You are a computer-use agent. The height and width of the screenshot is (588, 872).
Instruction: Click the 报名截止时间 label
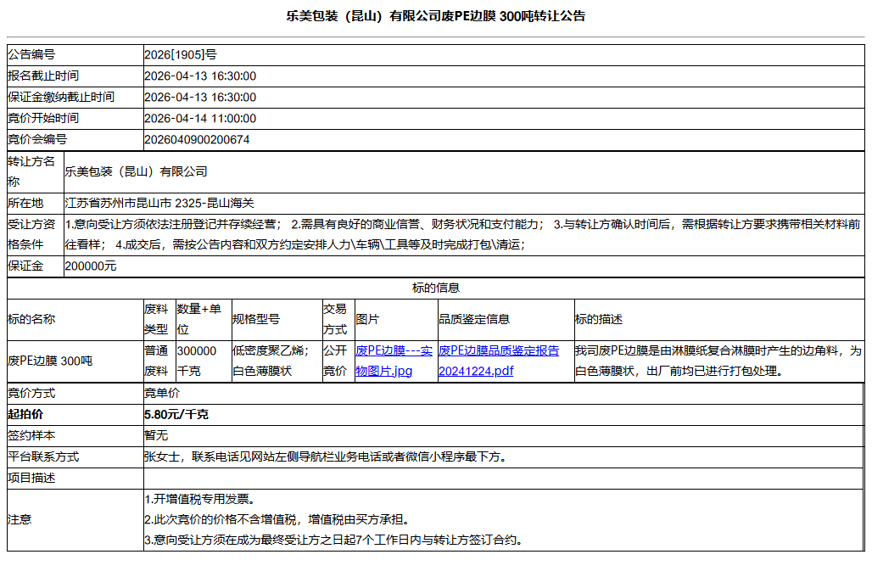pos(43,76)
